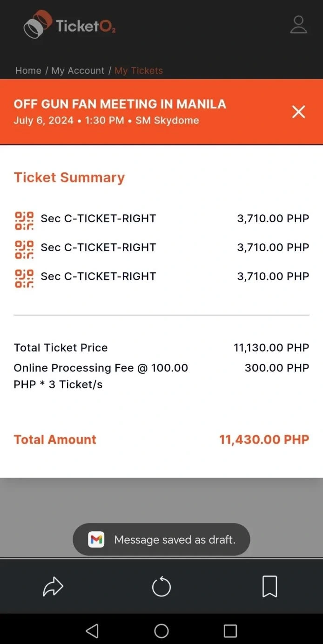323x644 pixels.
Task: Tap Gmail icon in draft notification
Action: 96,540
